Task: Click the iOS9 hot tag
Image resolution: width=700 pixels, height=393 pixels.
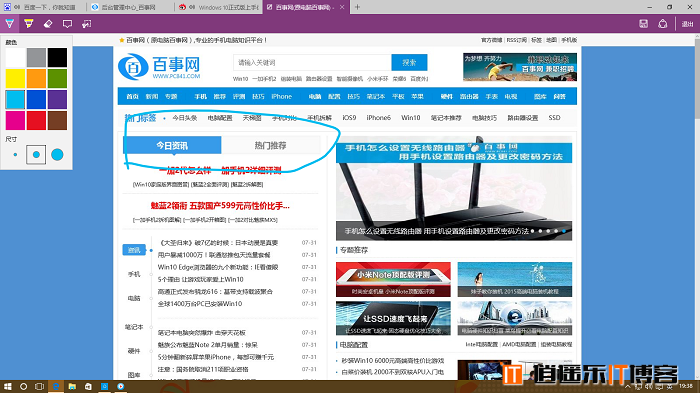Action: pyautogui.click(x=349, y=118)
